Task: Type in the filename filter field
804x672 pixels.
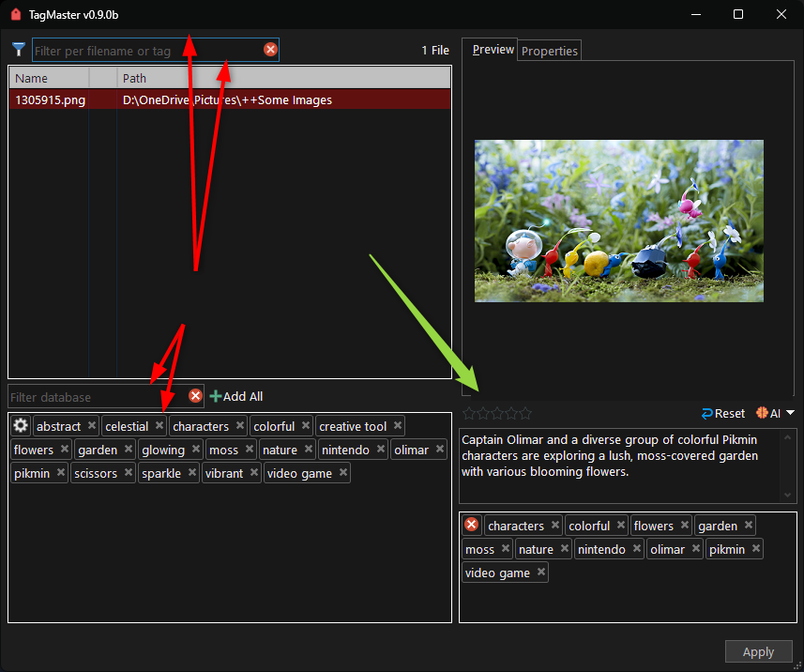Action: [145, 51]
